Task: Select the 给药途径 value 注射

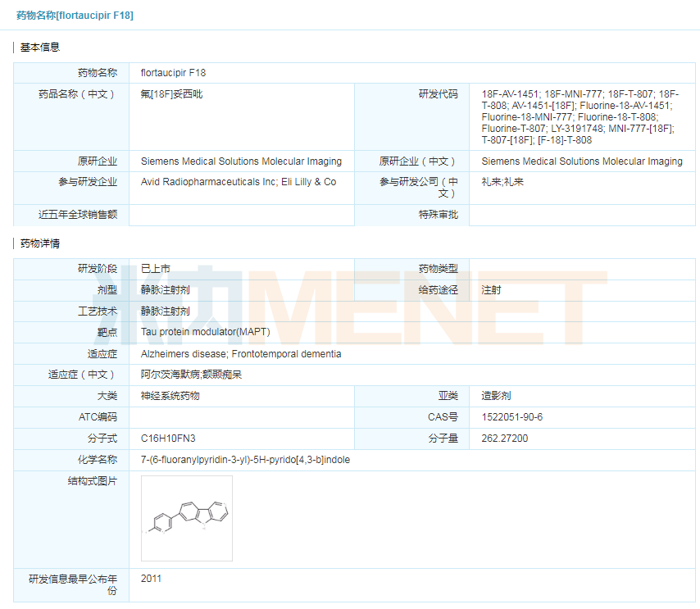Action: click(x=491, y=290)
